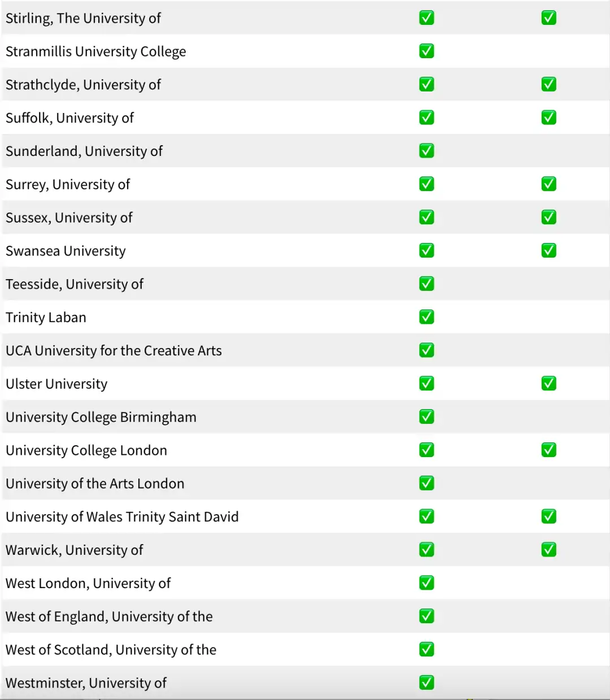Click first checkmark in Sussex row
Image resolution: width=610 pixels, height=700 pixels.
click(x=426, y=218)
